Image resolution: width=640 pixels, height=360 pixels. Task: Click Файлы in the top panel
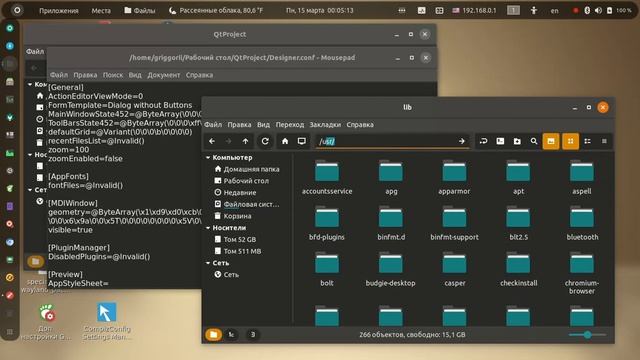click(x=140, y=11)
